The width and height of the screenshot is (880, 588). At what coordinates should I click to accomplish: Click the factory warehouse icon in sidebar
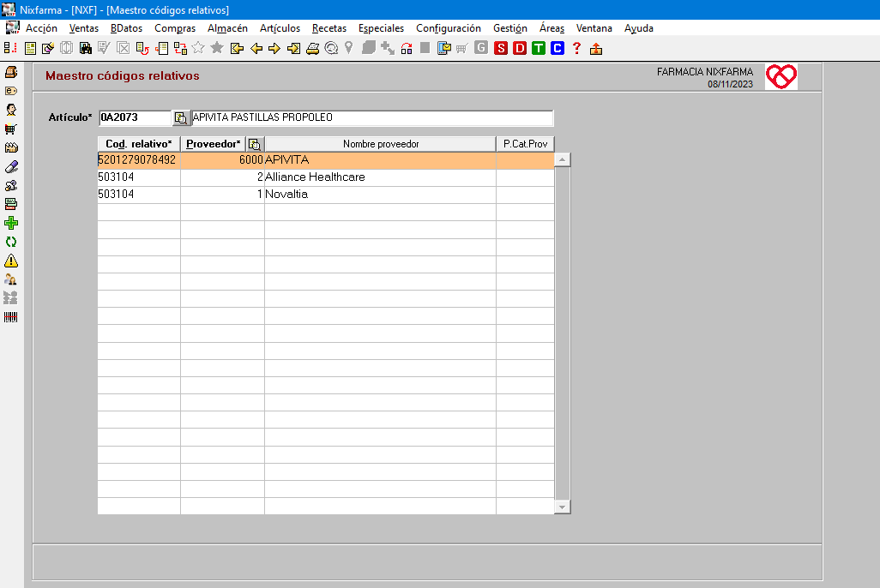click(x=10, y=147)
